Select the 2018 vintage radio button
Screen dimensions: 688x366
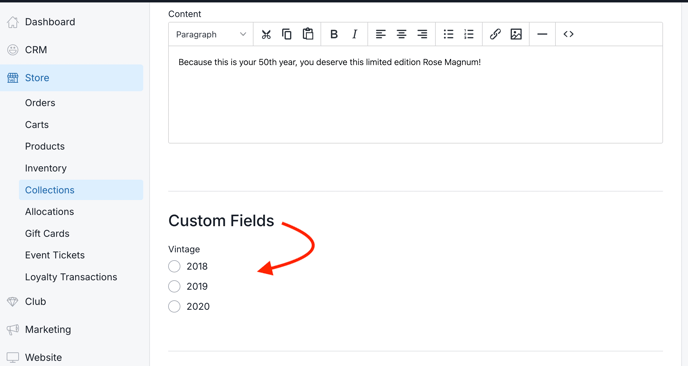[x=174, y=266]
